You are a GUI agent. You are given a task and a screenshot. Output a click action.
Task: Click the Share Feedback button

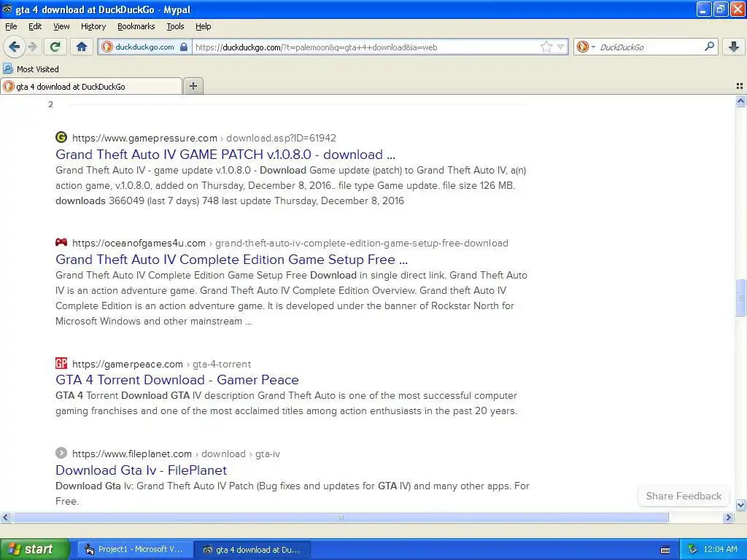(x=684, y=496)
